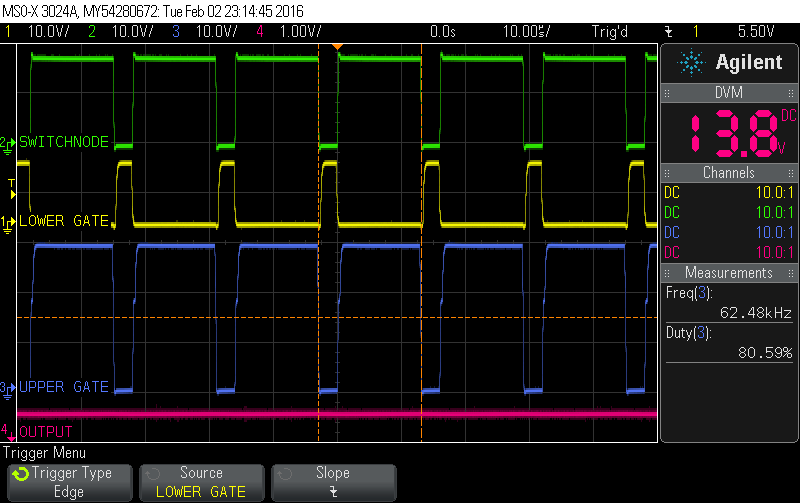Click the OUTPUT channel label
This screenshot has height=503, width=800.
45,432
